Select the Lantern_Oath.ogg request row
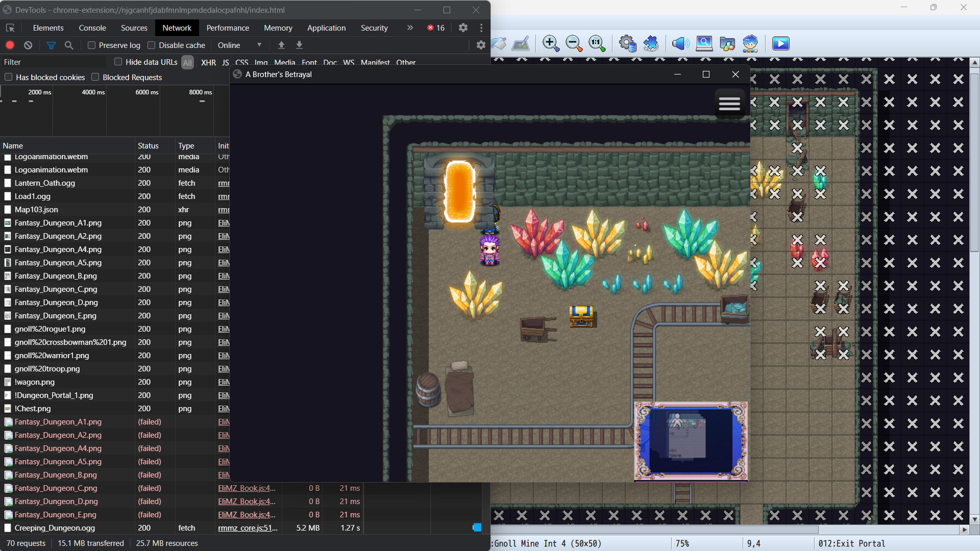This screenshot has height=551, width=980. 115,183
